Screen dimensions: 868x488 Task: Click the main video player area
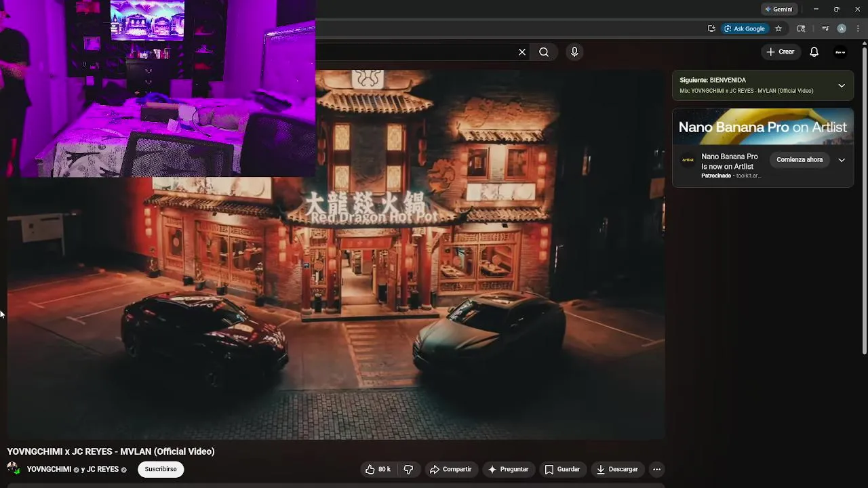336,255
